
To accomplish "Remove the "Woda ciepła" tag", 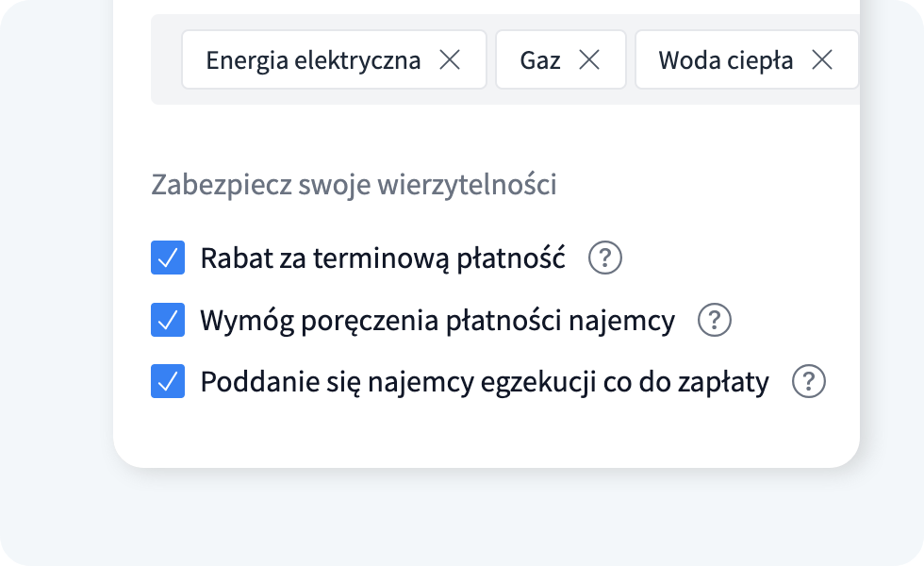I will (x=823, y=58).
